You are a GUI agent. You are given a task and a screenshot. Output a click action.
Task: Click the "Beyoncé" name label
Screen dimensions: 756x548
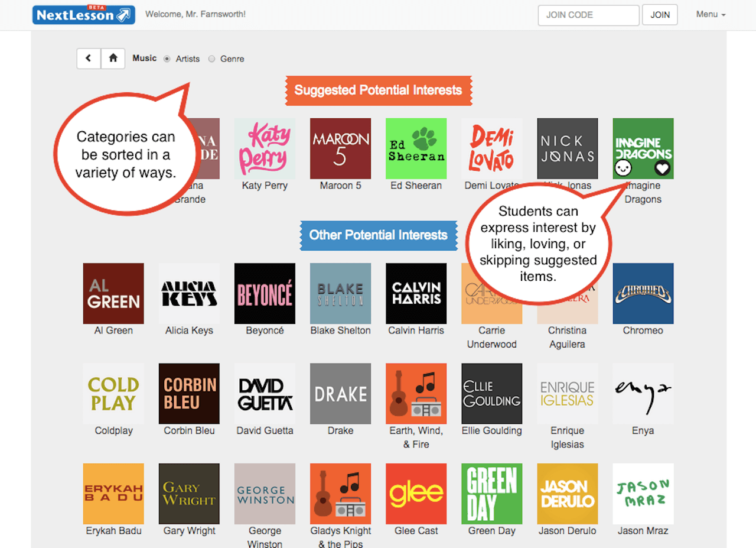(265, 330)
